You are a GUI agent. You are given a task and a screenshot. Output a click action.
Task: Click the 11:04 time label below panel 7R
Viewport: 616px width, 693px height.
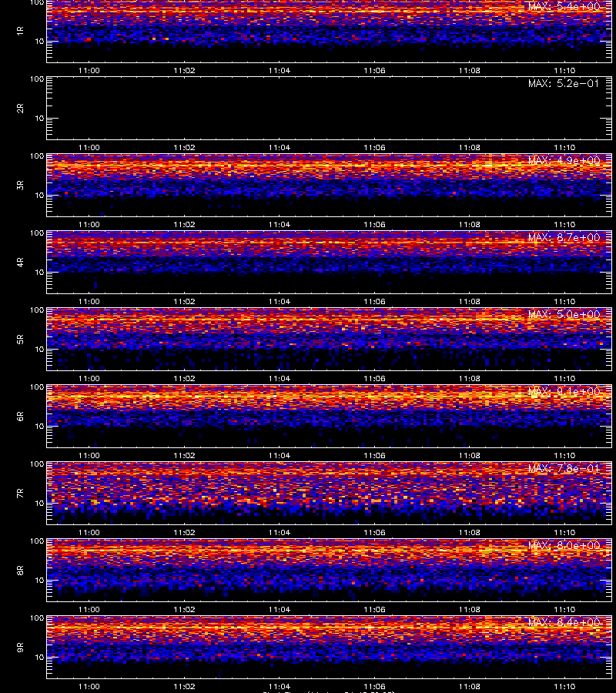coord(280,533)
